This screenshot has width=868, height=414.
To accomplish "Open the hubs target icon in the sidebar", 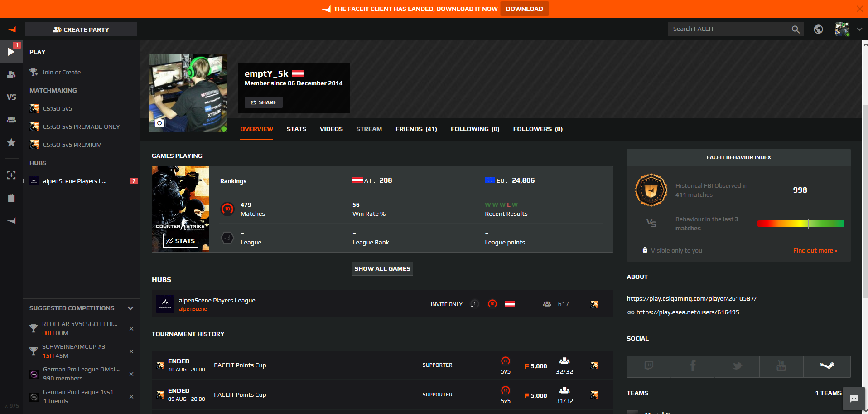I will click(x=11, y=175).
